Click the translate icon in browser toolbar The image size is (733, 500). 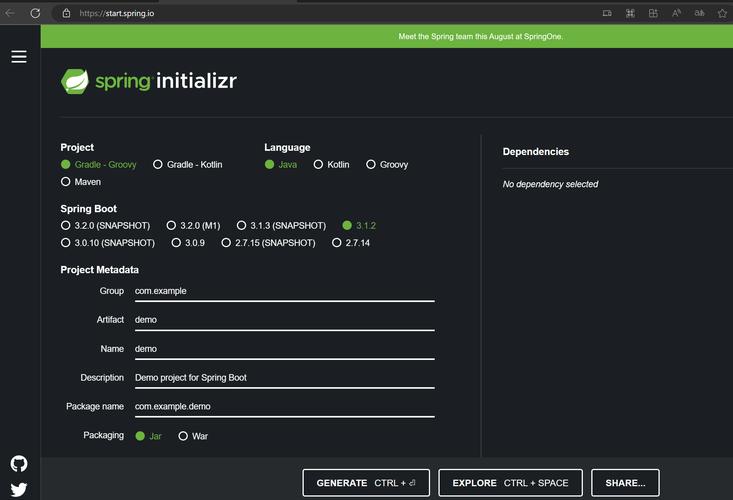tap(699, 13)
